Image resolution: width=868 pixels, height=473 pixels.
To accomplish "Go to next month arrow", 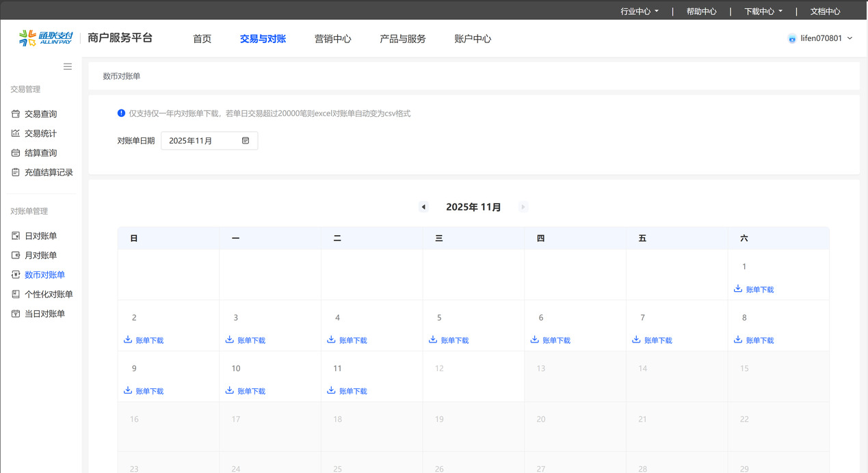I will [x=523, y=207].
